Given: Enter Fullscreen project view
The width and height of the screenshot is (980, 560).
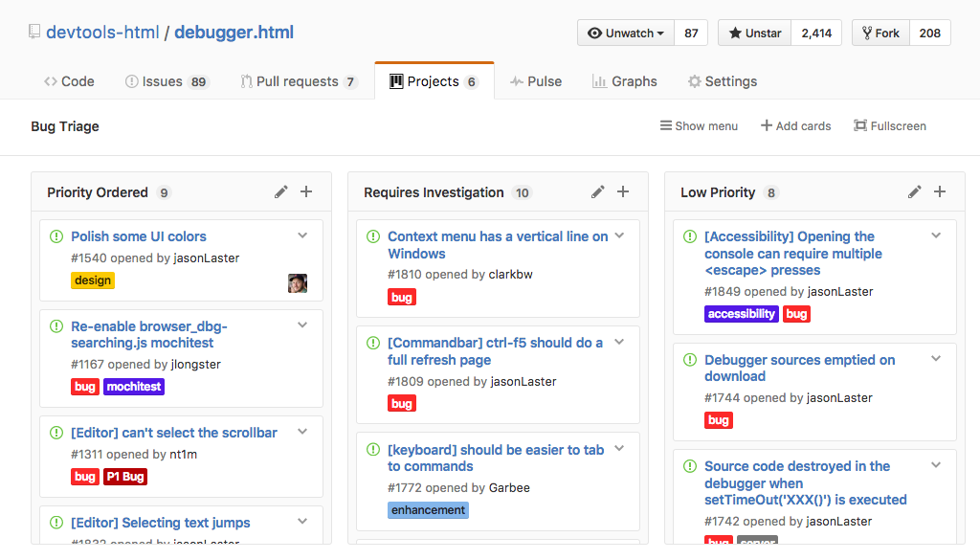Looking at the screenshot, I should coord(890,125).
